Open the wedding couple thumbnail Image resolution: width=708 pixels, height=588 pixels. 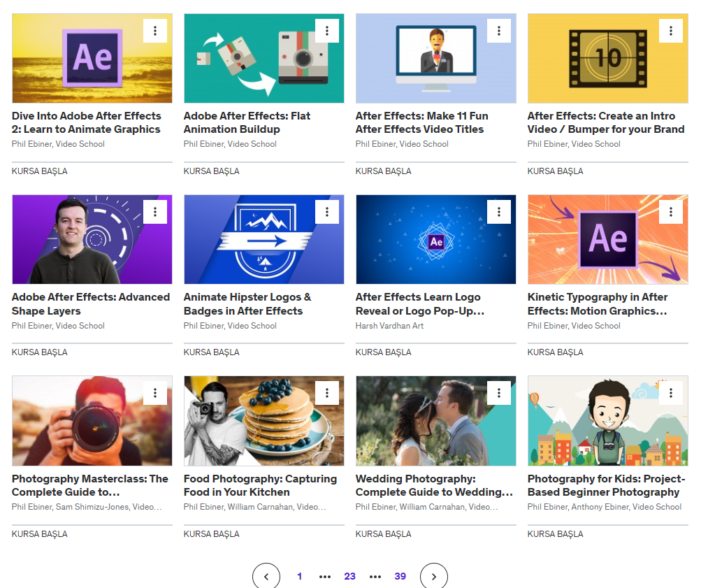pyautogui.click(x=436, y=421)
